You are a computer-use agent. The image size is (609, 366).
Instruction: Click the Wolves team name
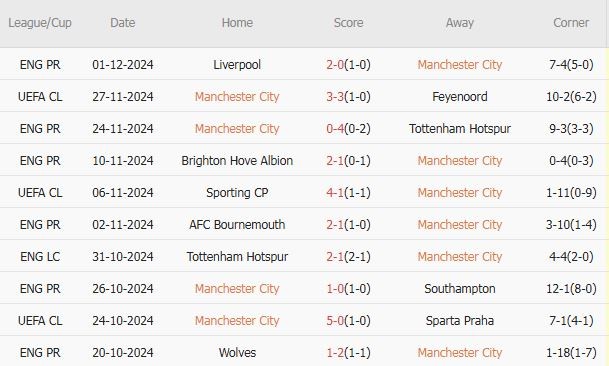(237, 352)
